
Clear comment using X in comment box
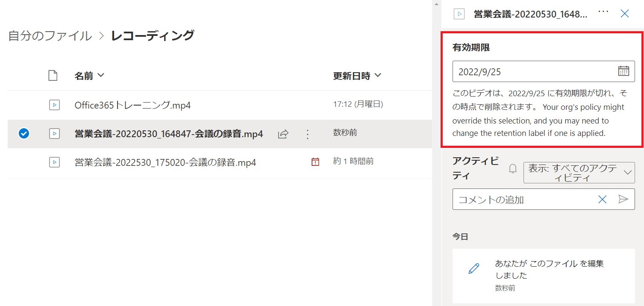[602, 199]
